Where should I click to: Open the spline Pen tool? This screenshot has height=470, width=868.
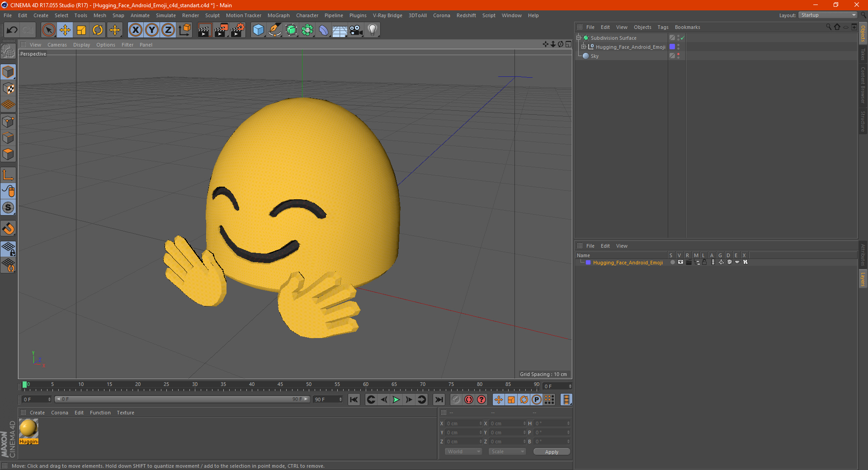point(274,30)
